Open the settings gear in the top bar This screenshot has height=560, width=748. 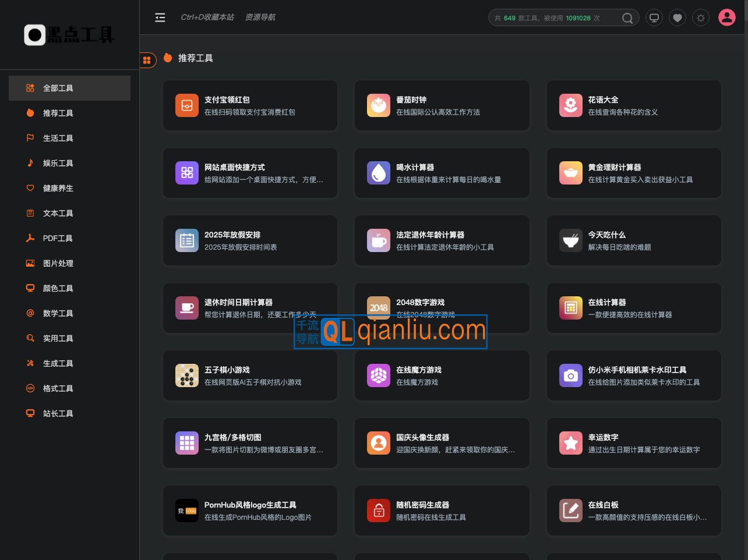coord(701,17)
